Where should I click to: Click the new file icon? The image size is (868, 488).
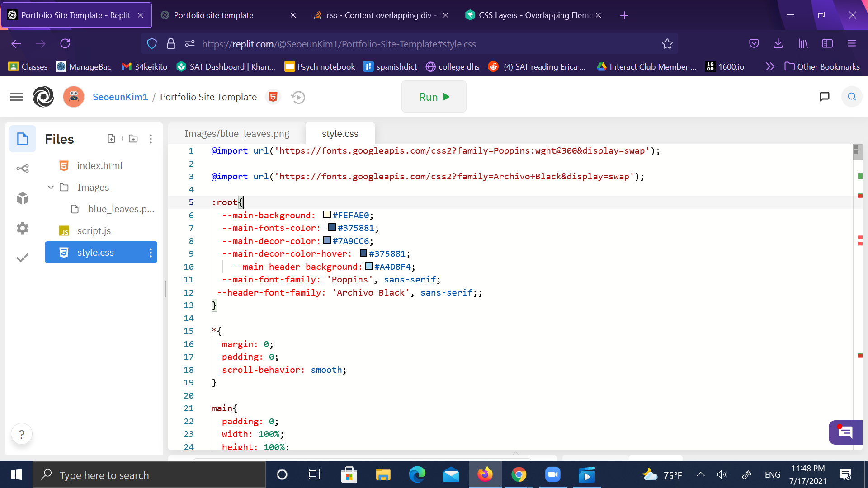tap(111, 139)
